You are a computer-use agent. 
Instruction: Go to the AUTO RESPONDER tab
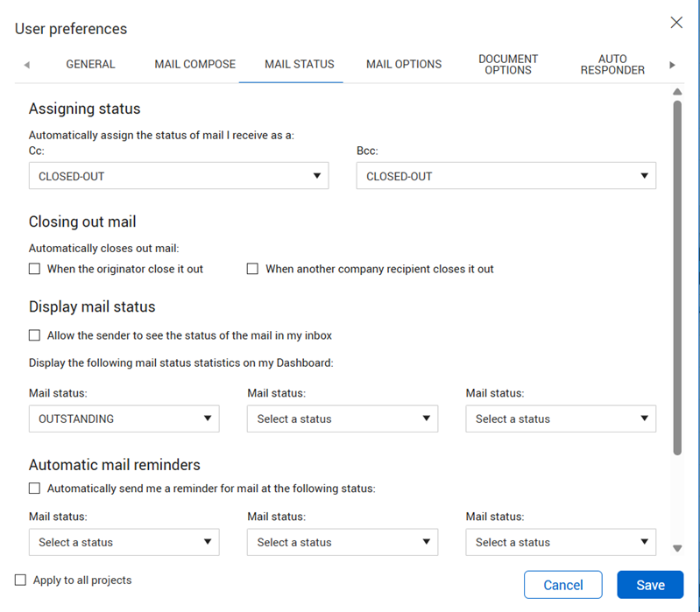(612, 64)
